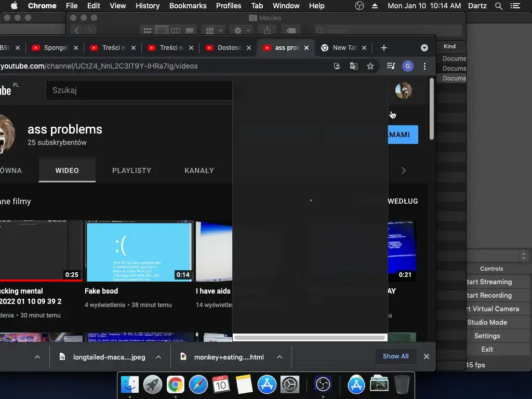Open Launchpad from the Dock
Image resolution: width=532 pixels, height=399 pixels.
tap(153, 384)
